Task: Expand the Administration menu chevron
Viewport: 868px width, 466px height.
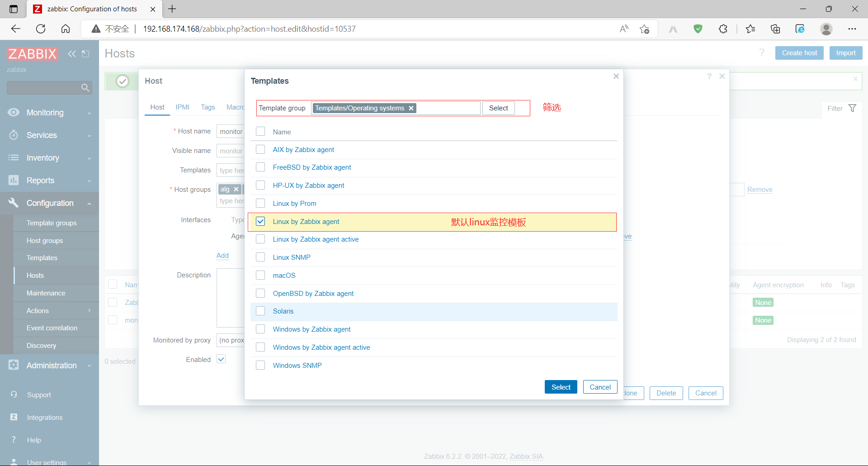Action: point(89,366)
